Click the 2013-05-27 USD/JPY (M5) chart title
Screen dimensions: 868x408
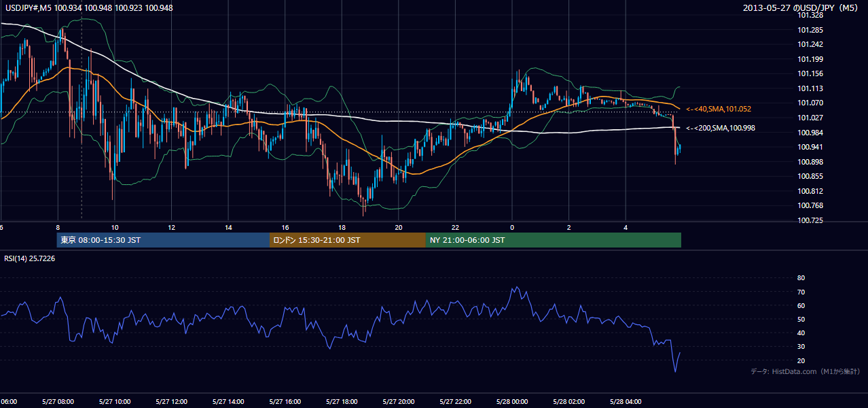coord(801,8)
